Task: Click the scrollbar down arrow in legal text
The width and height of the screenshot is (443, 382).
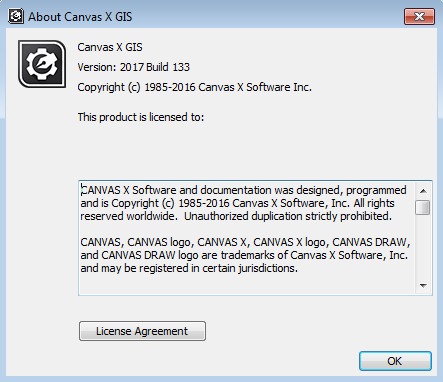Action: pyautogui.click(x=423, y=286)
